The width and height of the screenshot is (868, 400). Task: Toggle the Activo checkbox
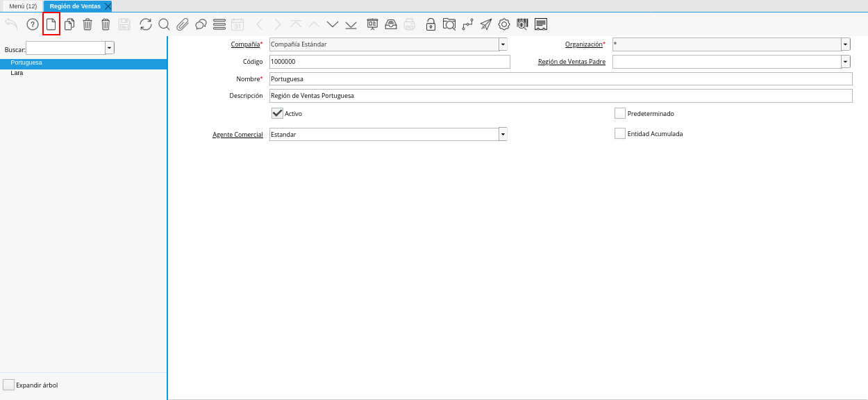[277, 113]
